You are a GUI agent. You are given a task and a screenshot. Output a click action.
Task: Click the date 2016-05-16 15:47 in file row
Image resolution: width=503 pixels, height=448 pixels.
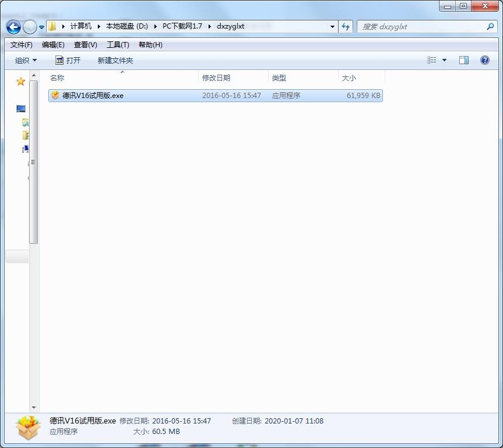(231, 96)
